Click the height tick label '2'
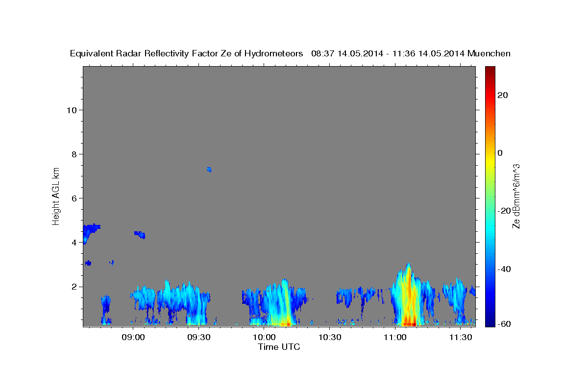The height and width of the screenshot is (392, 588). [73, 286]
